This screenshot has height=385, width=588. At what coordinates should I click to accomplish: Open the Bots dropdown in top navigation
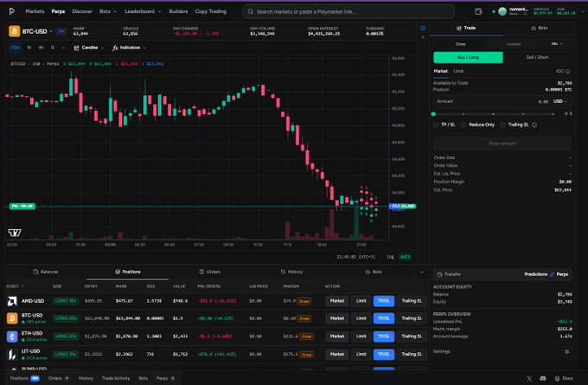[108, 11]
